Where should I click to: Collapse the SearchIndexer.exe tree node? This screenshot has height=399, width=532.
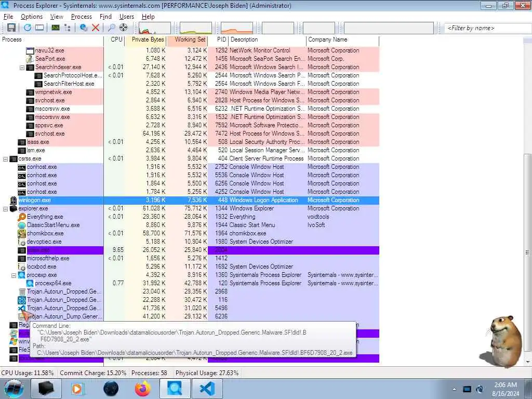pos(22,68)
